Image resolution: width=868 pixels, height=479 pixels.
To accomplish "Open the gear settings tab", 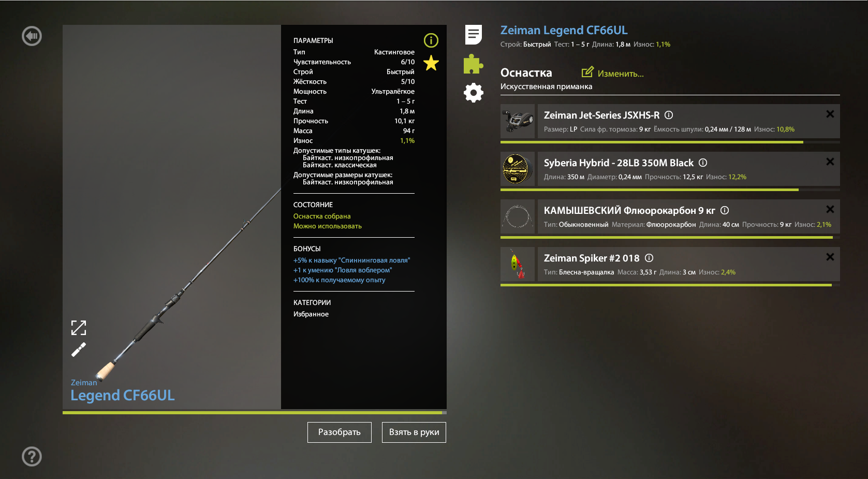I will click(x=473, y=93).
